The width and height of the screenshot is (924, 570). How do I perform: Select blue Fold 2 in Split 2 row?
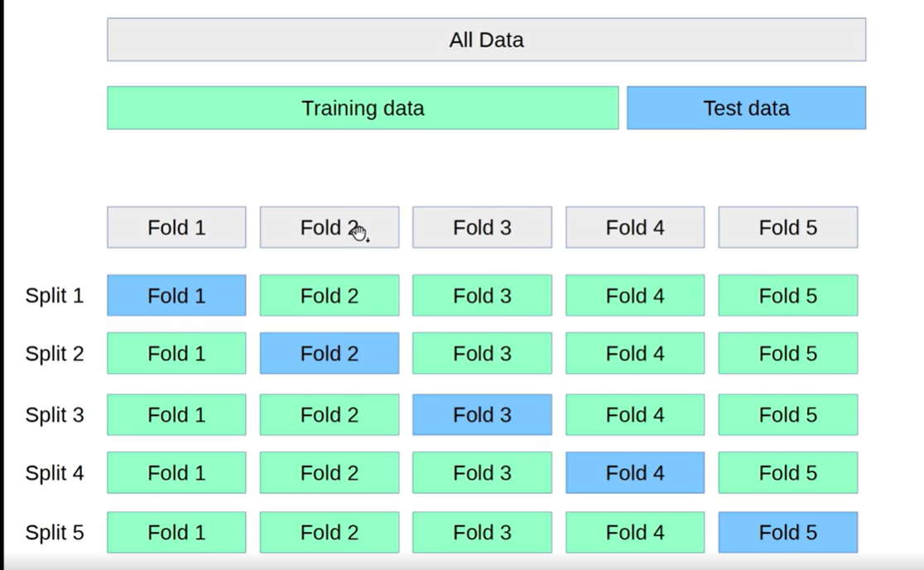click(330, 353)
